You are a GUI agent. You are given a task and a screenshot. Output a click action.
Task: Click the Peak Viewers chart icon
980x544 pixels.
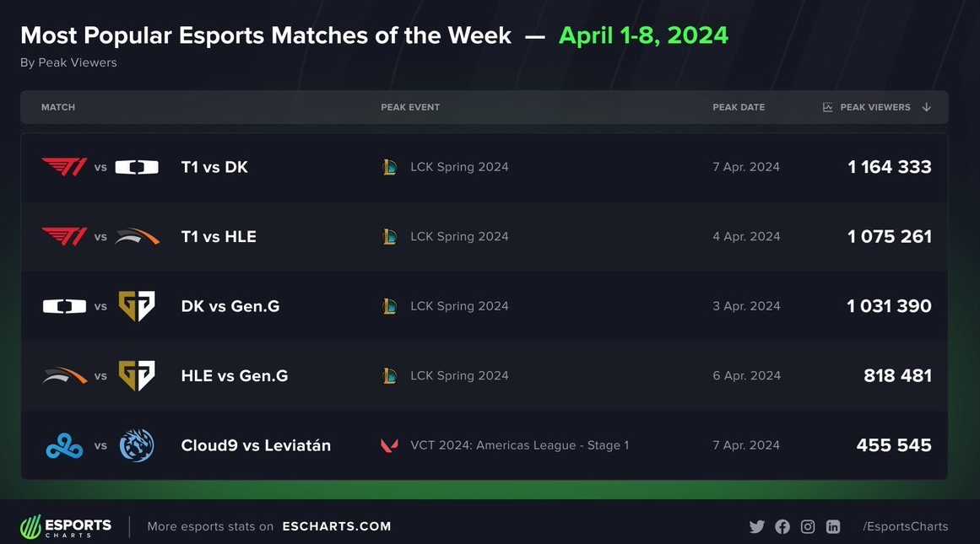(x=827, y=107)
